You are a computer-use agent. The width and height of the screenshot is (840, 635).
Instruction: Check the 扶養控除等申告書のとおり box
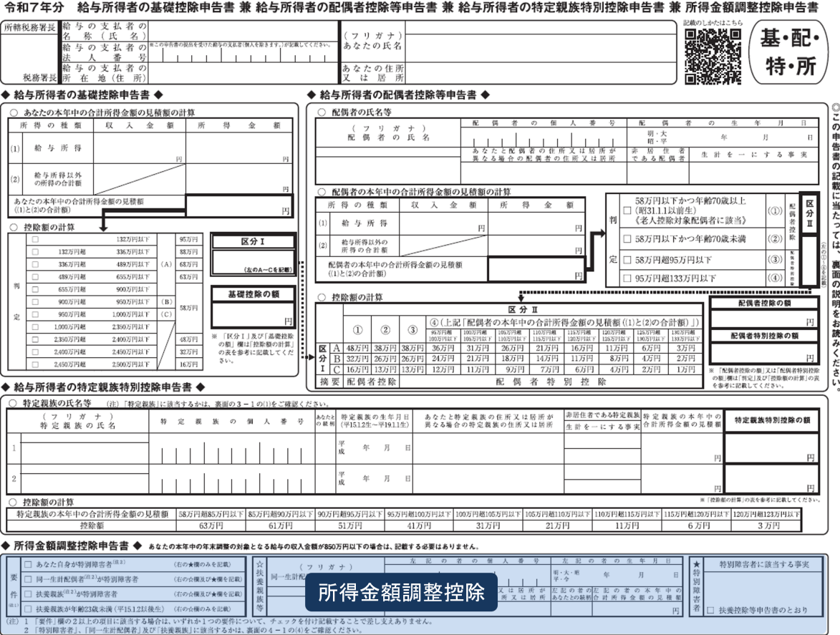(x=710, y=611)
